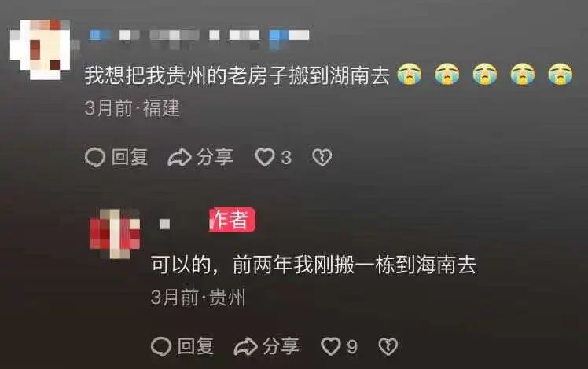
Task: Click the blurred username of first commenter
Action: pyautogui.click(x=199, y=36)
